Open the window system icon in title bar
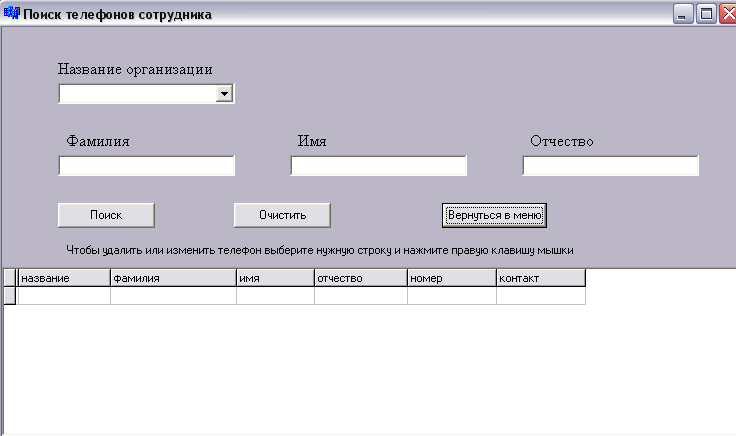 11,13
